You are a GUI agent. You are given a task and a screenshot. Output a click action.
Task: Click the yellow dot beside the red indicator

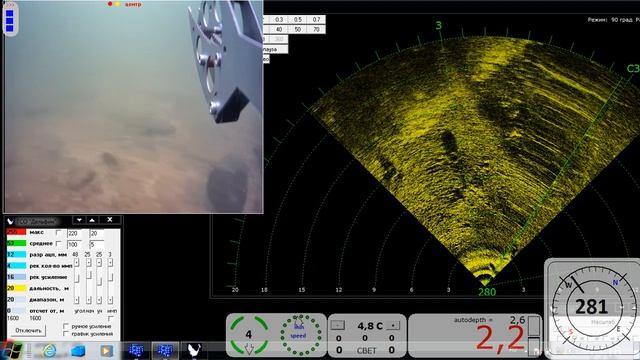pyautogui.click(x=118, y=4)
